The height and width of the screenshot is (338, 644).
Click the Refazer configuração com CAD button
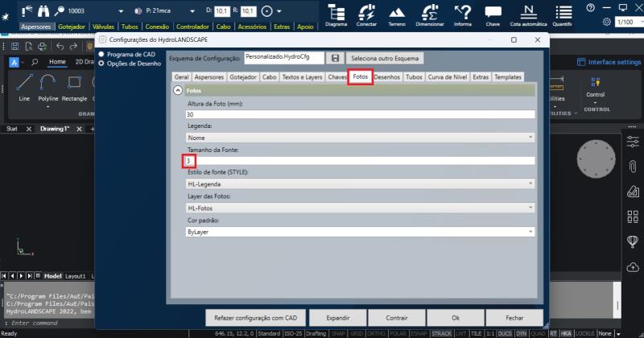click(256, 318)
